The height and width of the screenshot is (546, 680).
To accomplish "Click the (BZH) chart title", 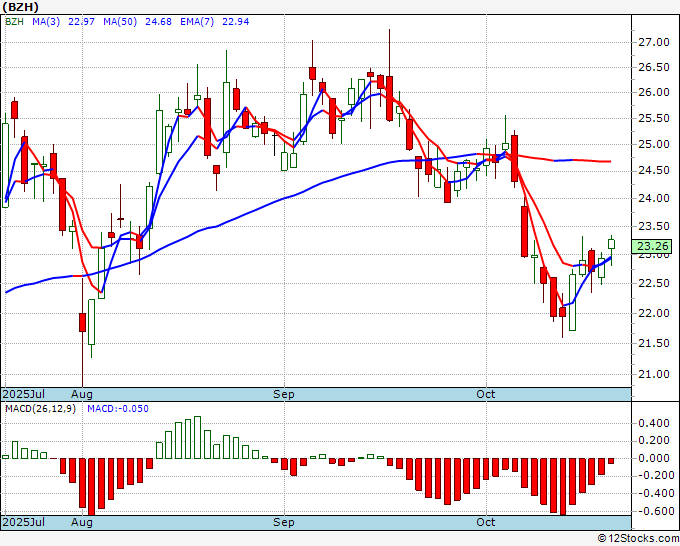I will point(20,7).
